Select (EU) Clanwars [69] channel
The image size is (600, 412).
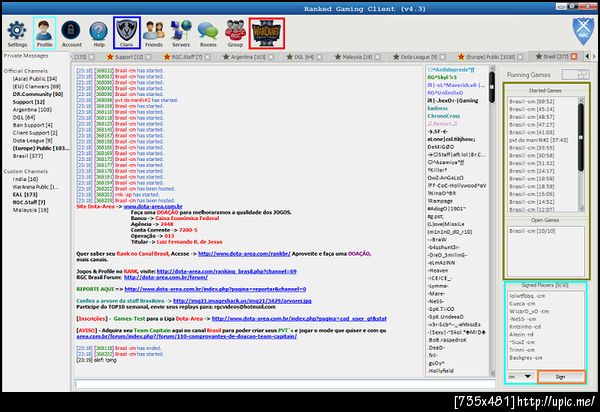[x=36, y=86]
